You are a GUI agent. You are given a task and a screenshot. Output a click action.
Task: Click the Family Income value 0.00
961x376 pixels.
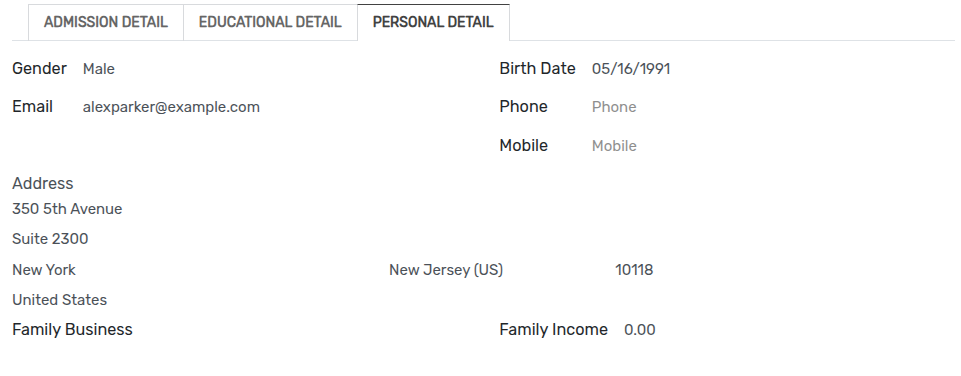pyautogui.click(x=639, y=330)
